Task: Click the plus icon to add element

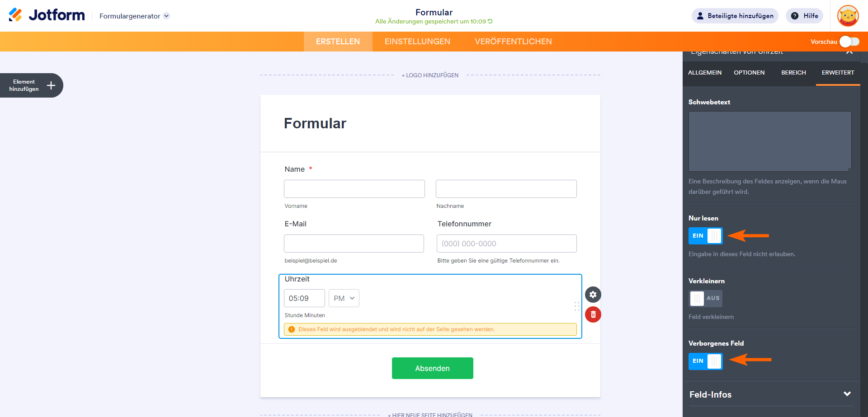Action: 51,85
